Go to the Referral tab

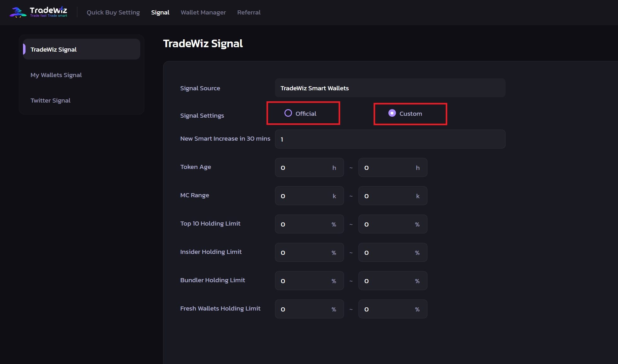pyautogui.click(x=249, y=12)
